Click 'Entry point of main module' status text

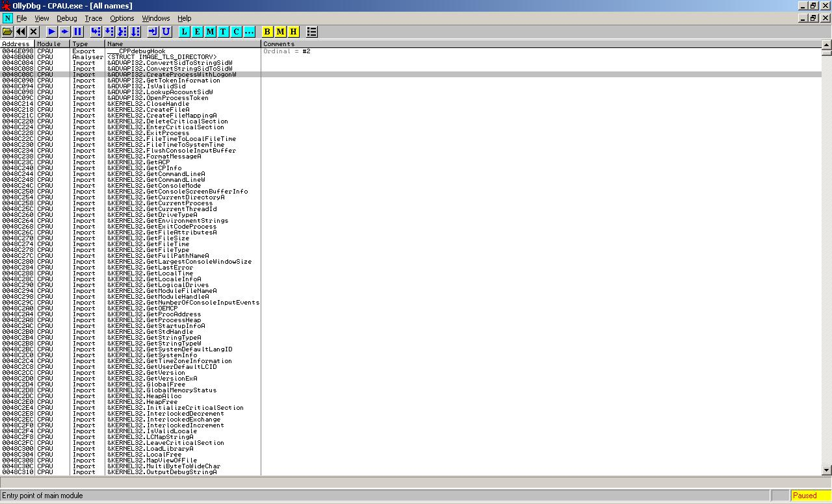(x=43, y=496)
